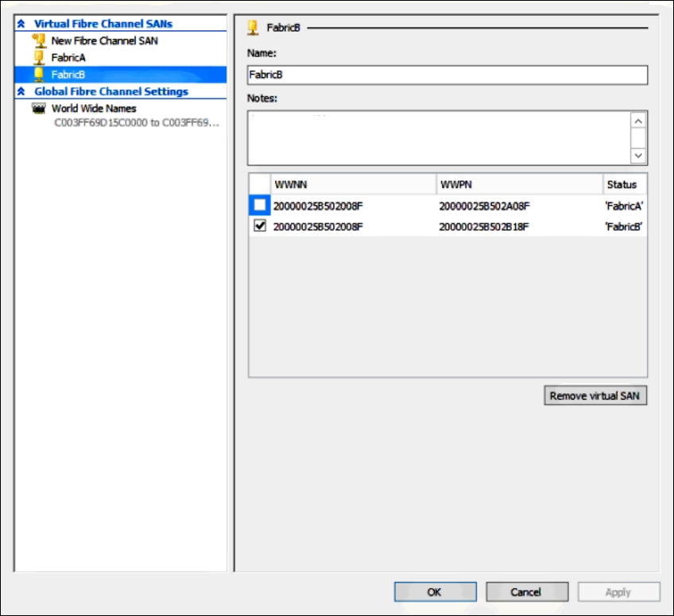The height and width of the screenshot is (616, 674).
Task: Open World Wide Names settings
Action: pos(94,108)
